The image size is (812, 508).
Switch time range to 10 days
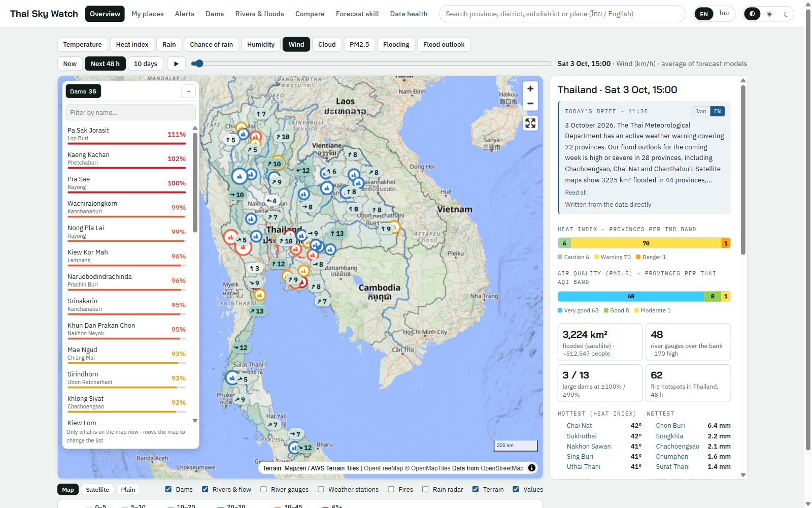point(145,63)
